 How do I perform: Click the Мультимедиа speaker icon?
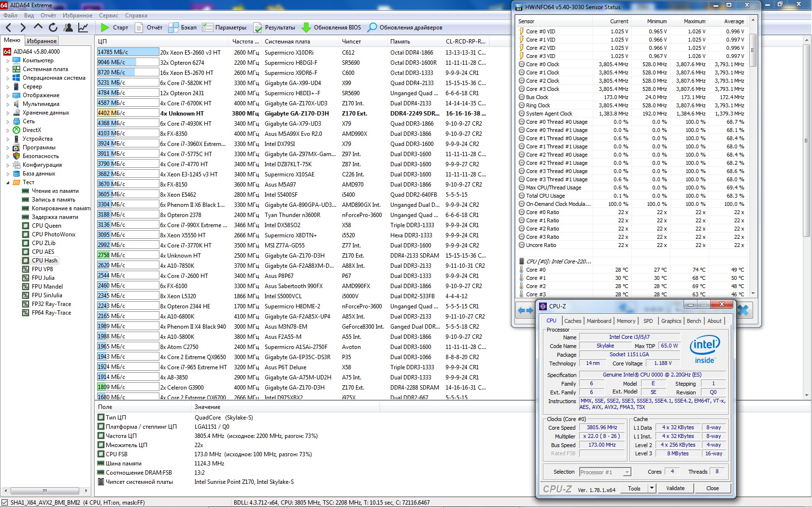(x=16, y=104)
